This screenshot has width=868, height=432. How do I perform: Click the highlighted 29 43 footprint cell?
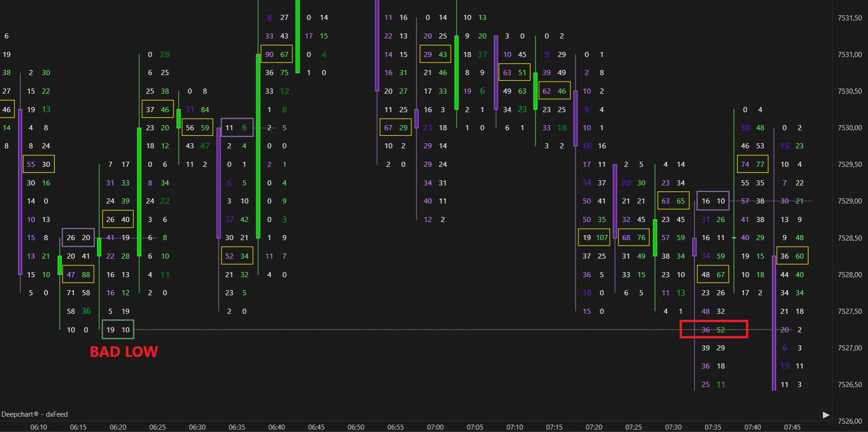point(435,54)
